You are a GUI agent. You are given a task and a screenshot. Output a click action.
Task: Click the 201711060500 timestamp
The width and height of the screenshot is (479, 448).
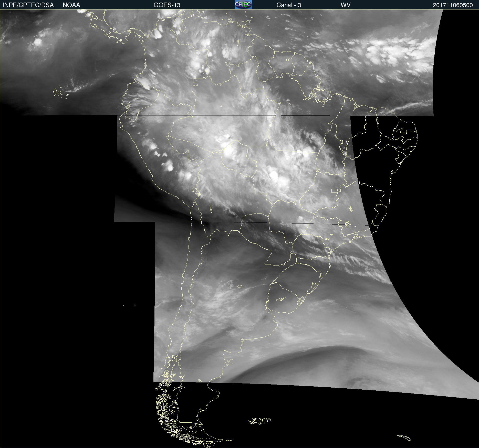pyautogui.click(x=453, y=5)
